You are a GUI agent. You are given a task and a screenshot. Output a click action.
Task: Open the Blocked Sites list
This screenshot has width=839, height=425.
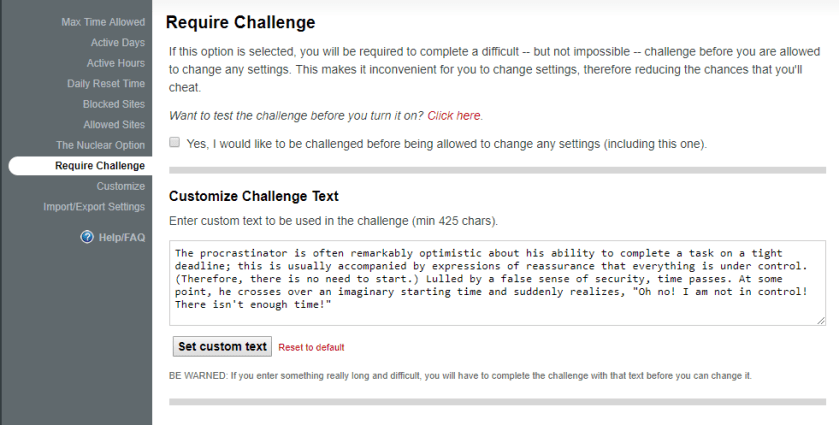point(113,104)
